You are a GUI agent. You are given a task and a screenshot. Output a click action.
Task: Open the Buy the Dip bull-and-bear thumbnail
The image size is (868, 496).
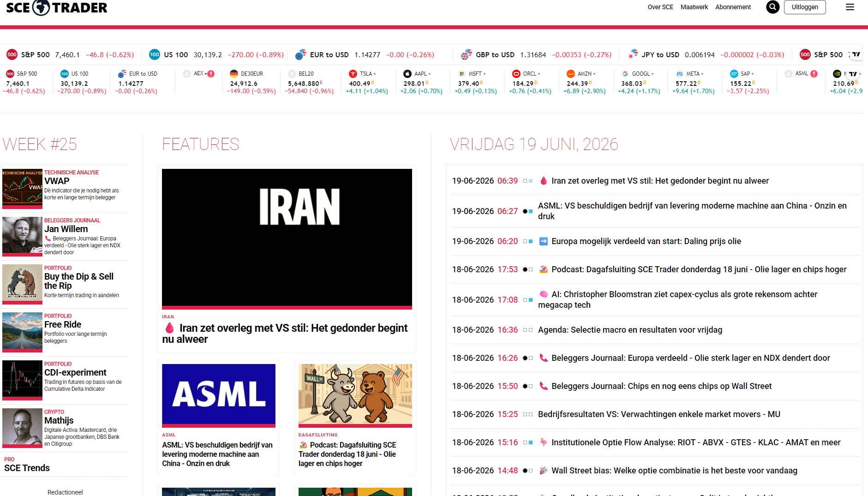coord(22,283)
